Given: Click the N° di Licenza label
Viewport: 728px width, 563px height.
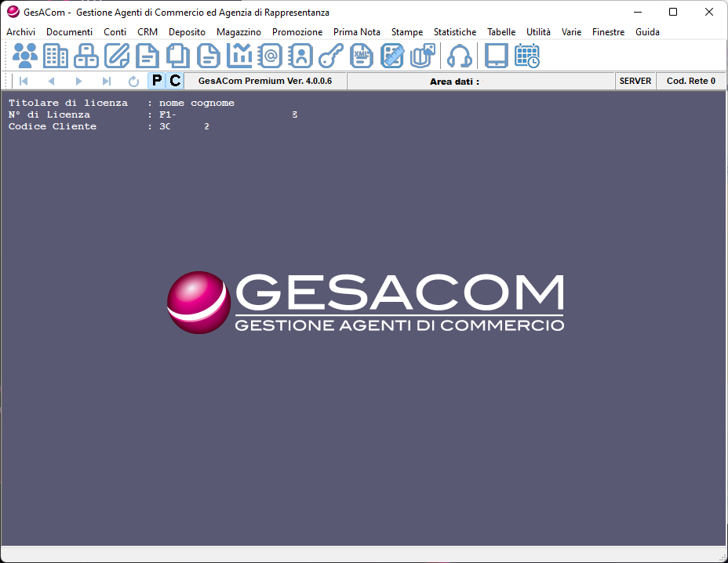Looking at the screenshot, I should (x=49, y=114).
